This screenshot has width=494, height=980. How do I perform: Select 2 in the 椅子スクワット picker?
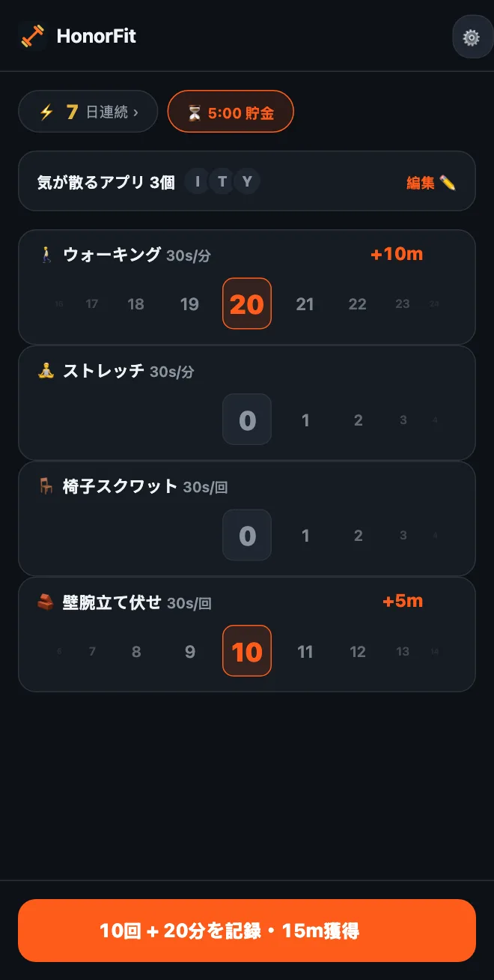pyautogui.click(x=358, y=536)
